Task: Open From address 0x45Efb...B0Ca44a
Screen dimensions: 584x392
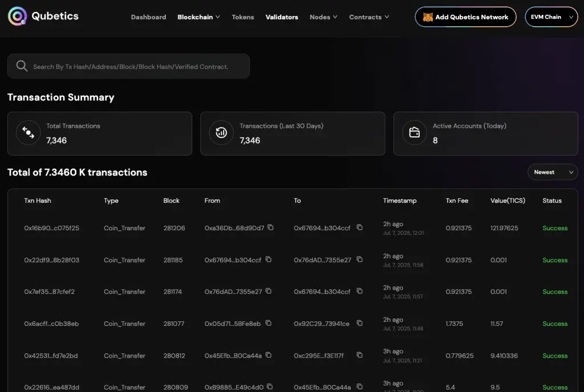Action: 233,356
